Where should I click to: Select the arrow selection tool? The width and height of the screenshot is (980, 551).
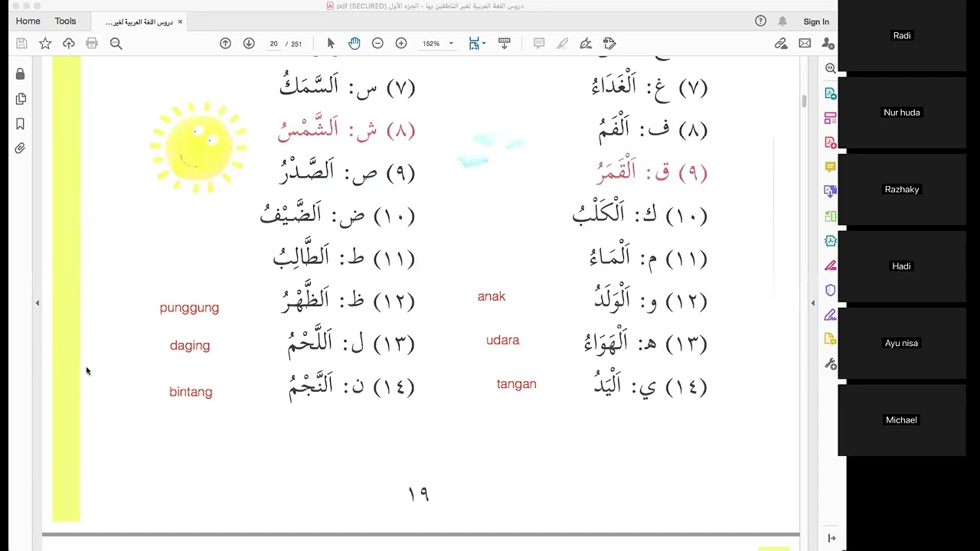[x=331, y=44]
